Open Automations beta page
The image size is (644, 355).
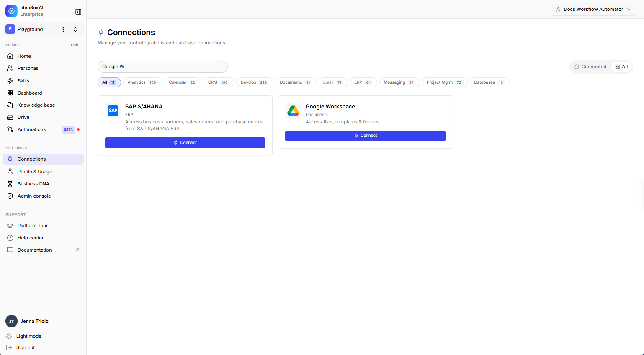coord(43,129)
